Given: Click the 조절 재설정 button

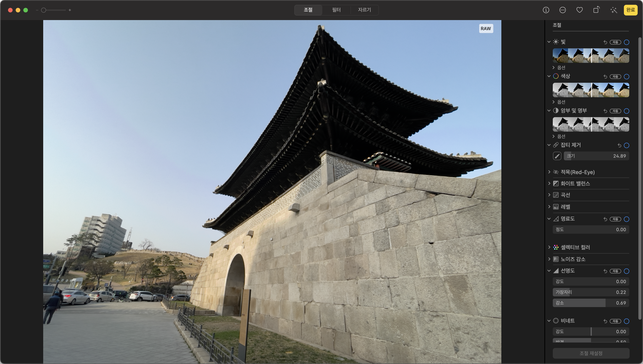Looking at the screenshot, I should click(591, 353).
